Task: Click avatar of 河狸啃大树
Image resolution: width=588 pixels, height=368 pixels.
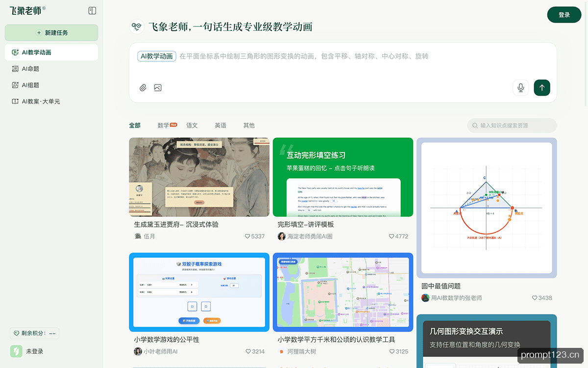Action: click(x=282, y=352)
